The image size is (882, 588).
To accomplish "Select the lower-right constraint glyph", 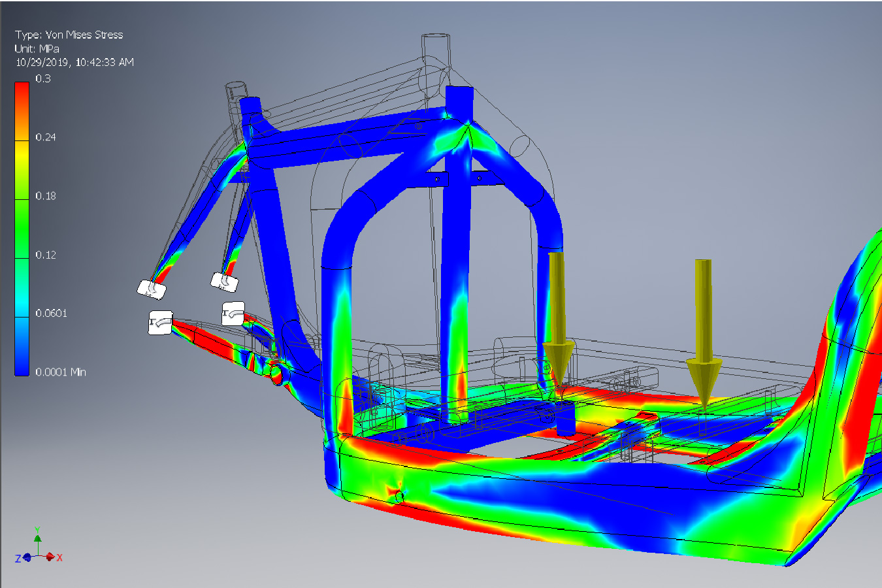I will pos(233,314).
